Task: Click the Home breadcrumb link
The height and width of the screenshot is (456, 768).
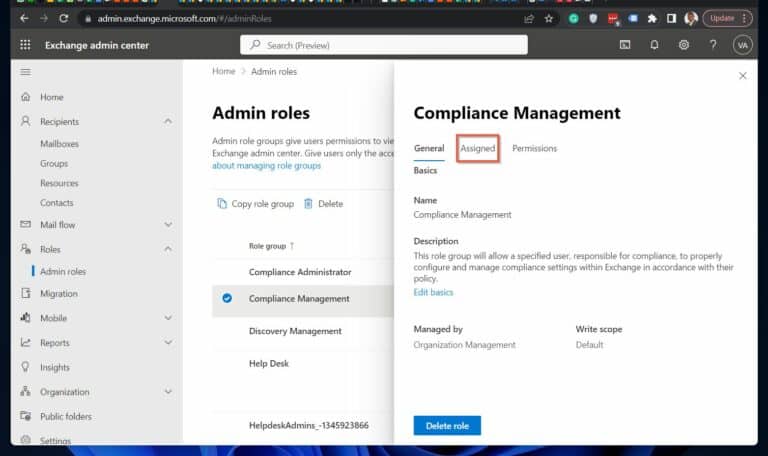Action: click(x=223, y=72)
